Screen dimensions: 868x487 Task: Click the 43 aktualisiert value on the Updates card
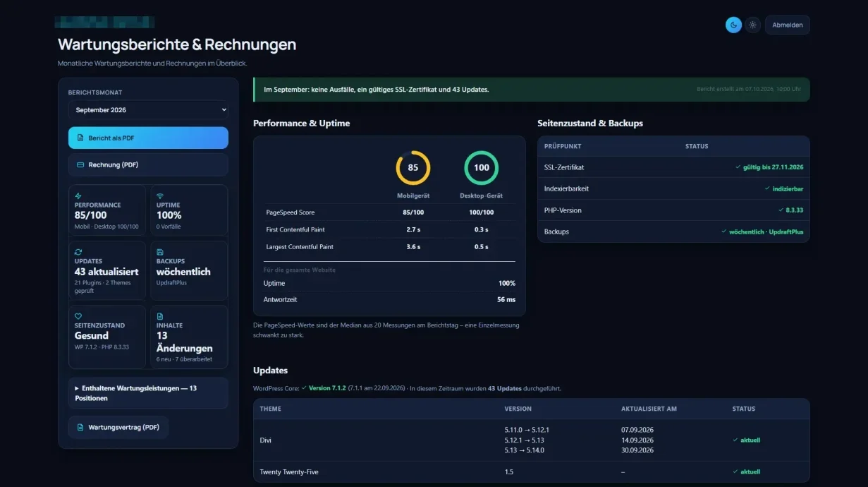106,272
